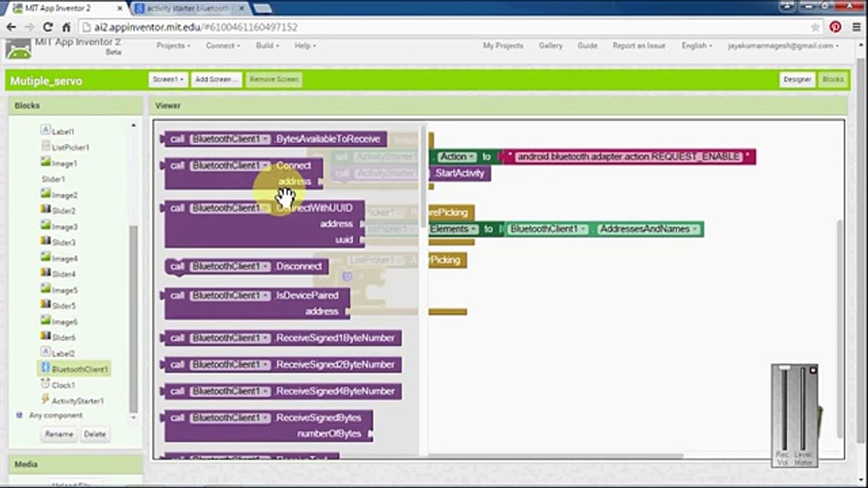Expand the Any component node
The height and width of the screenshot is (488, 868).
[19, 415]
